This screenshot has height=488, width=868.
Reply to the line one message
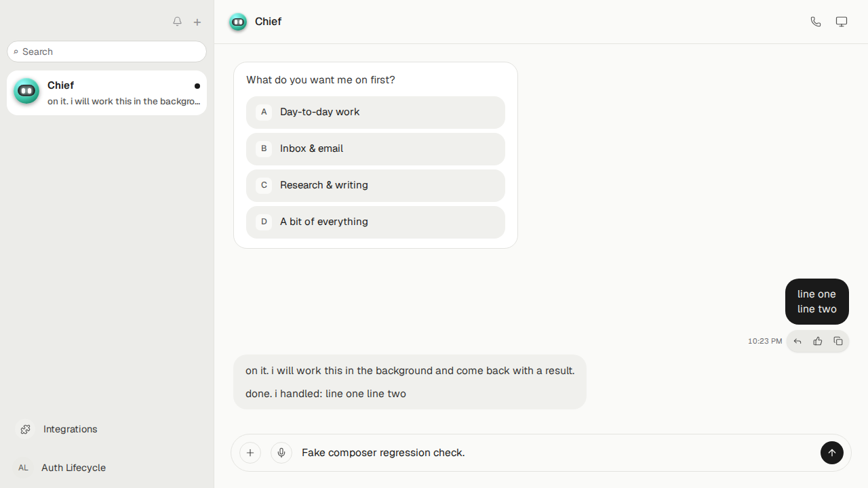click(x=797, y=342)
